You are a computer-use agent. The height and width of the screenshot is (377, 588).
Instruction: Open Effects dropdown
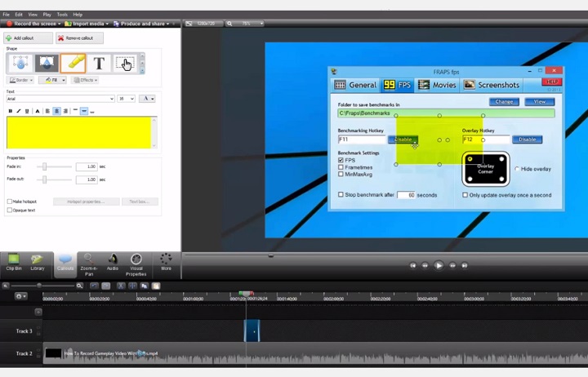coord(85,80)
